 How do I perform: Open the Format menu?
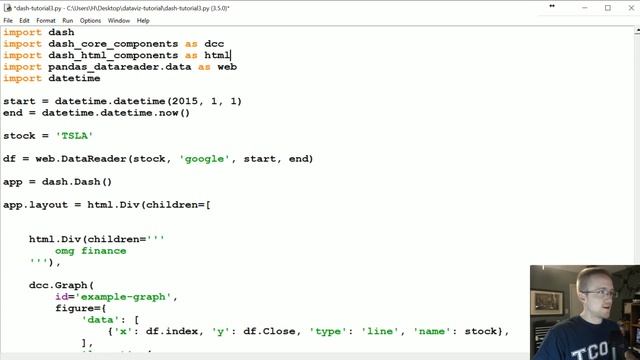pos(46,20)
